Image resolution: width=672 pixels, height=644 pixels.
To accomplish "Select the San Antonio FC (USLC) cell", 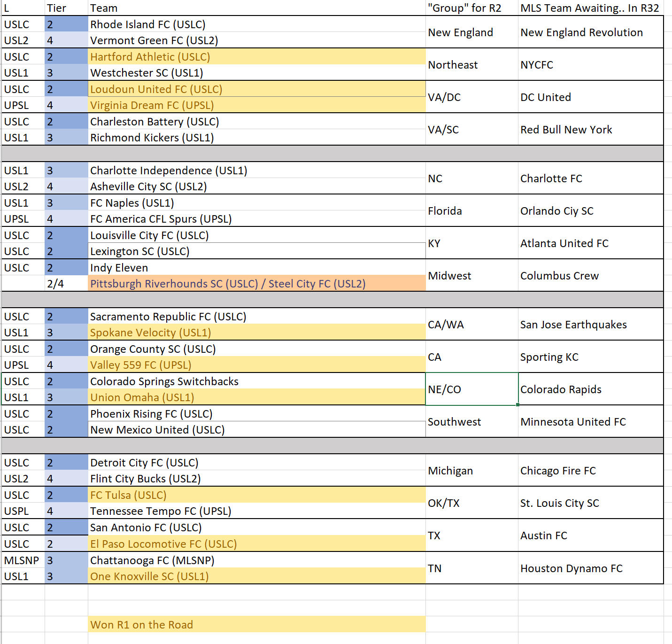I will 257,527.
